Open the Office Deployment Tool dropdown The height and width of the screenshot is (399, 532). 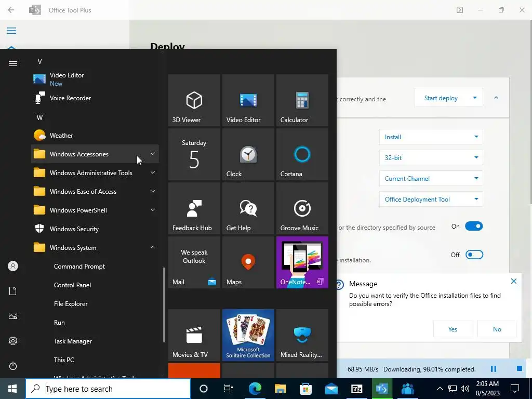431,199
